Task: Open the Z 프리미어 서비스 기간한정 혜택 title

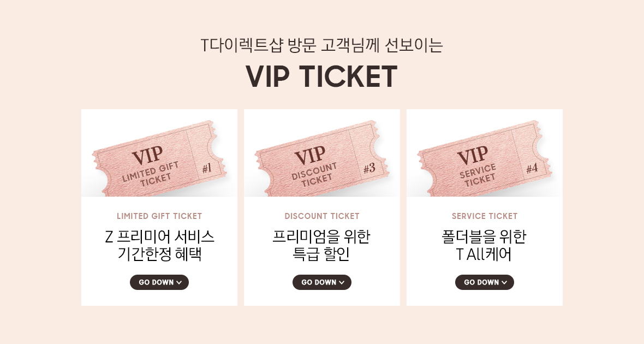Action: tap(159, 245)
